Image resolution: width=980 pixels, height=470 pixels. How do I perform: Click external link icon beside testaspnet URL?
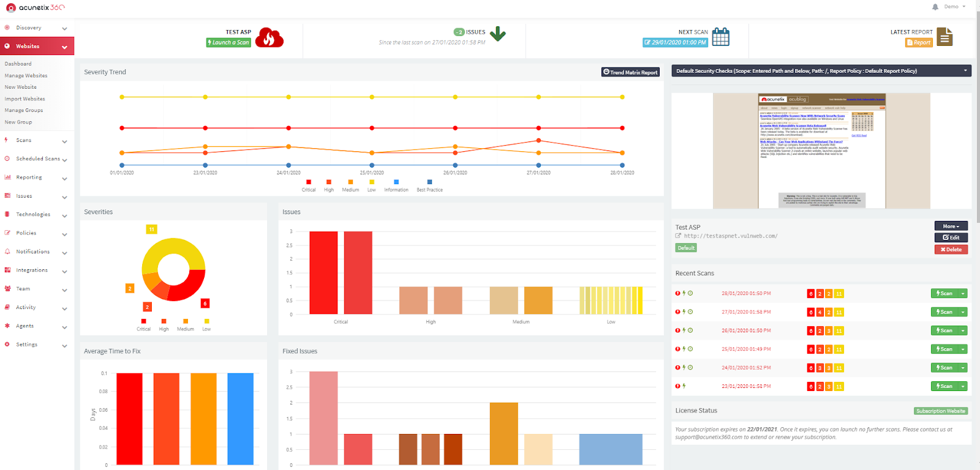click(678, 236)
